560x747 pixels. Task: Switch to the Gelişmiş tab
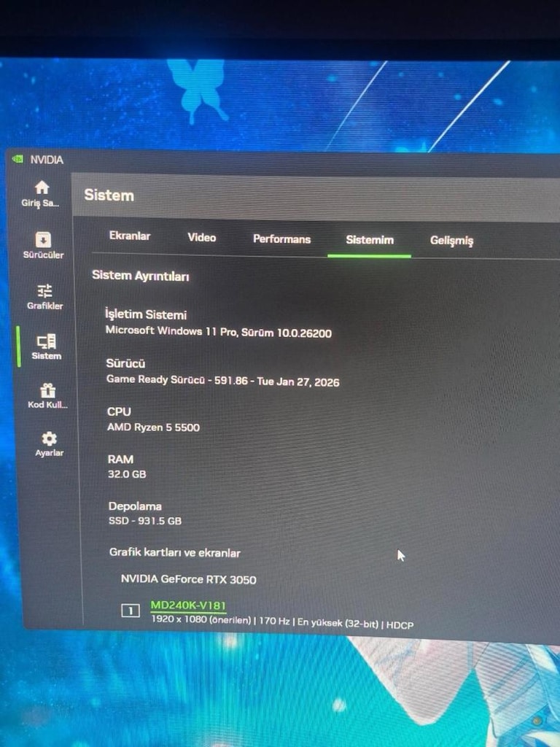(452, 241)
